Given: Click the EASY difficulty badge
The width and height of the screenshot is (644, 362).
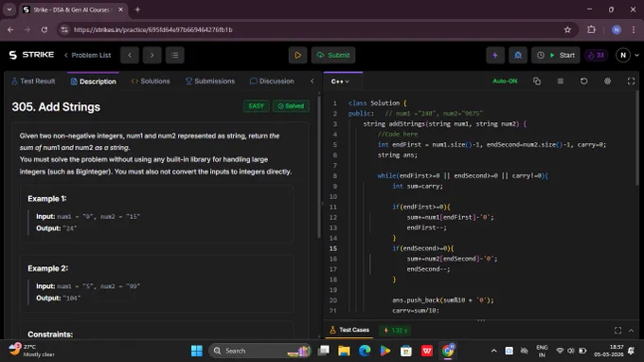Looking at the screenshot, I should pos(257,106).
